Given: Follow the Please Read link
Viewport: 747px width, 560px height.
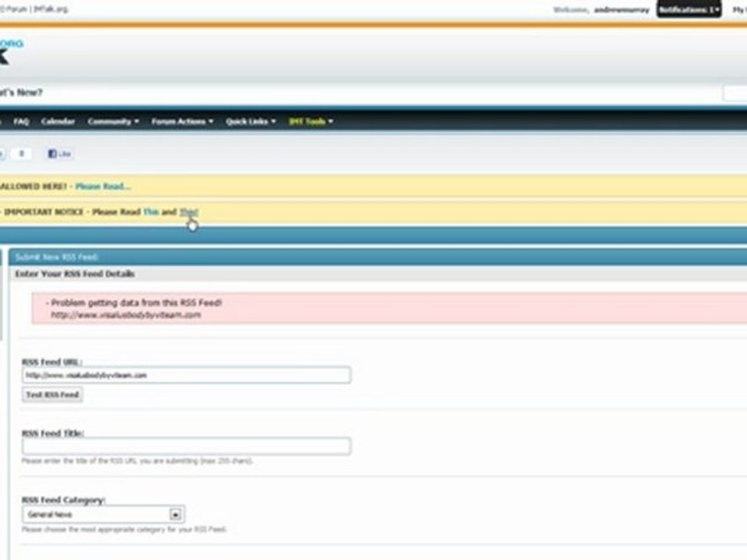Looking at the screenshot, I should point(103,186).
